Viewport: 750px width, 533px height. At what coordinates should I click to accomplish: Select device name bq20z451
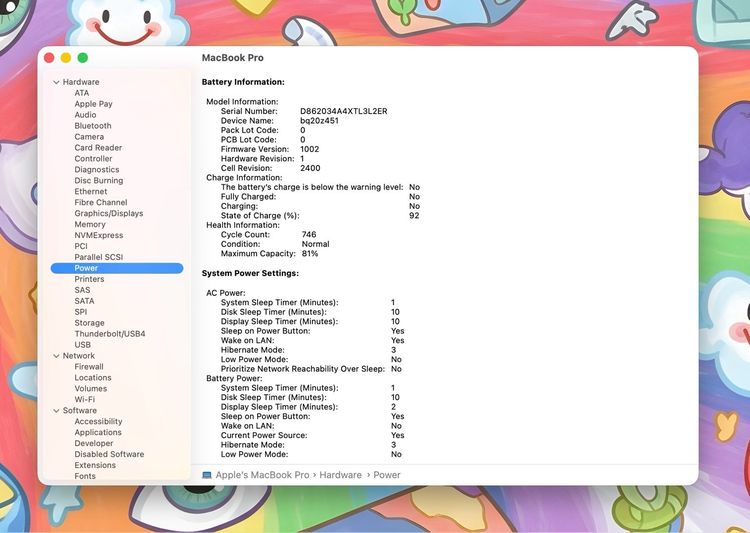point(319,121)
